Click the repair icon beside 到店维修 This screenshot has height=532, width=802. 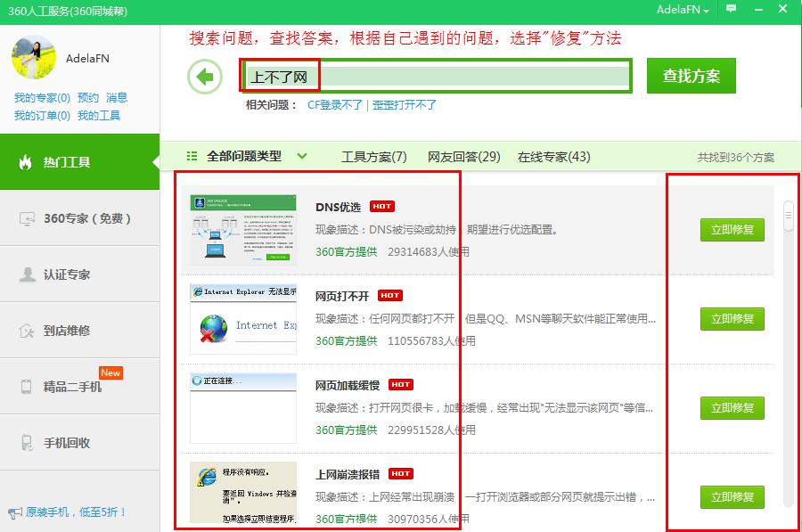(27, 331)
